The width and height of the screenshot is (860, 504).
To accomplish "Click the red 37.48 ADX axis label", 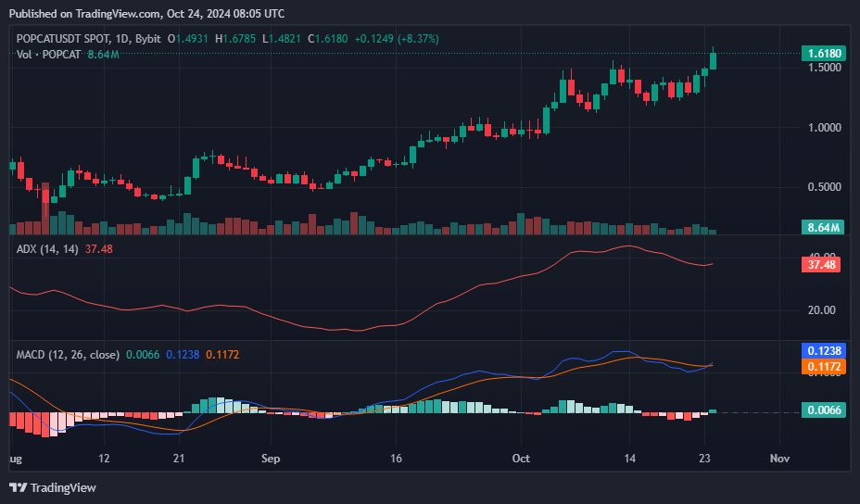I will click(823, 265).
